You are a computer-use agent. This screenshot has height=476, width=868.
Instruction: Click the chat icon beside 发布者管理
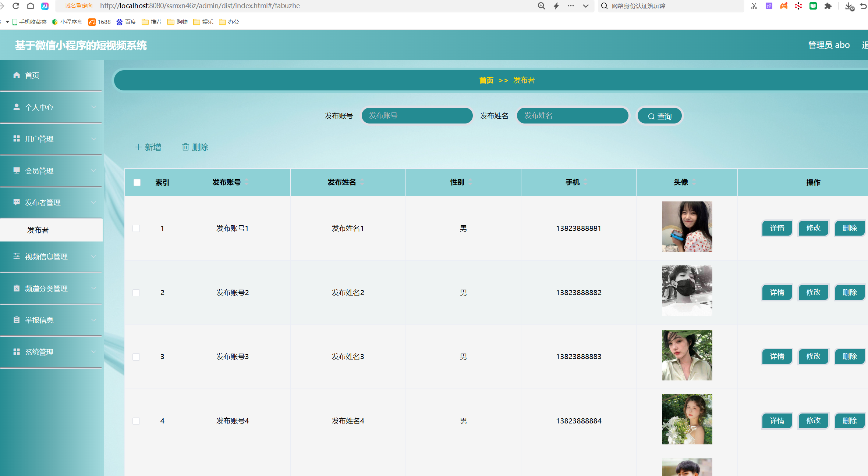pos(17,202)
